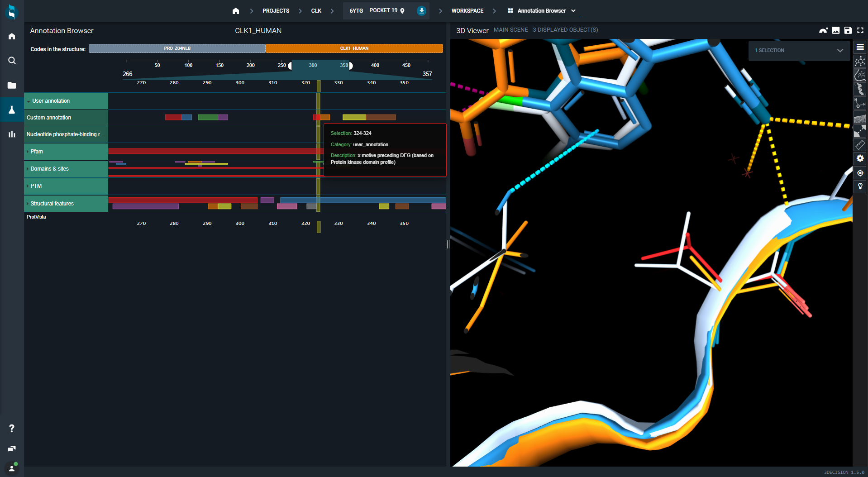Image resolution: width=868 pixels, height=477 pixels.
Task: Toggle pocket residues display icon
Action: pos(860,75)
